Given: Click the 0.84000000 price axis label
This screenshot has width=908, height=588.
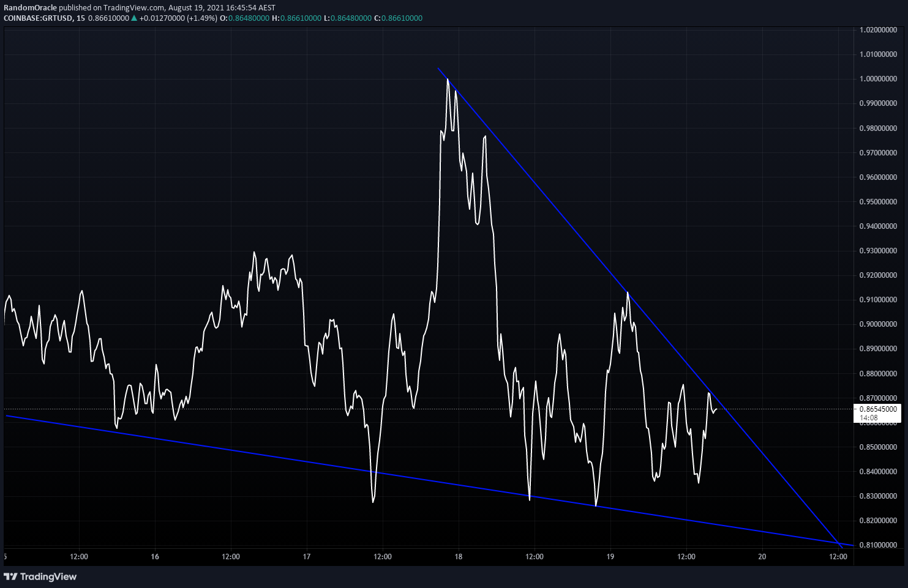Looking at the screenshot, I should 878,472.
